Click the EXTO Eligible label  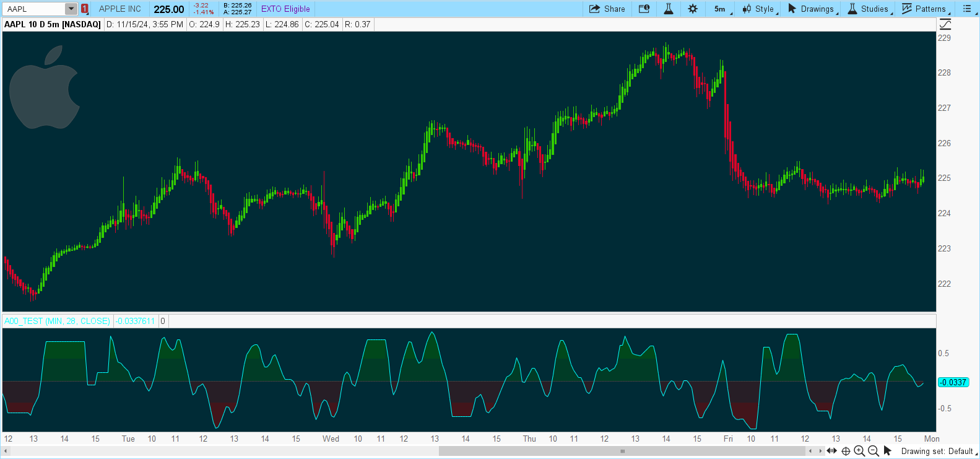click(x=285, y=9)
